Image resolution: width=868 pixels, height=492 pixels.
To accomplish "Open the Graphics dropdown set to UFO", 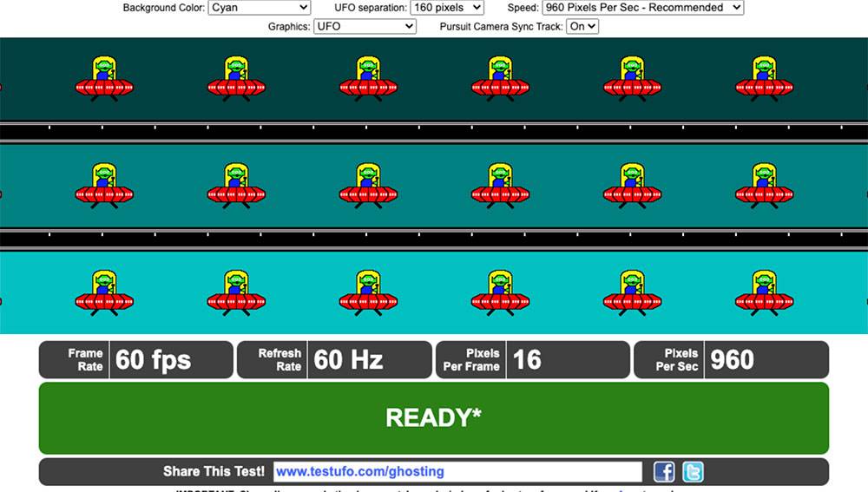I will pyautogui.click(x=365, y=27).
